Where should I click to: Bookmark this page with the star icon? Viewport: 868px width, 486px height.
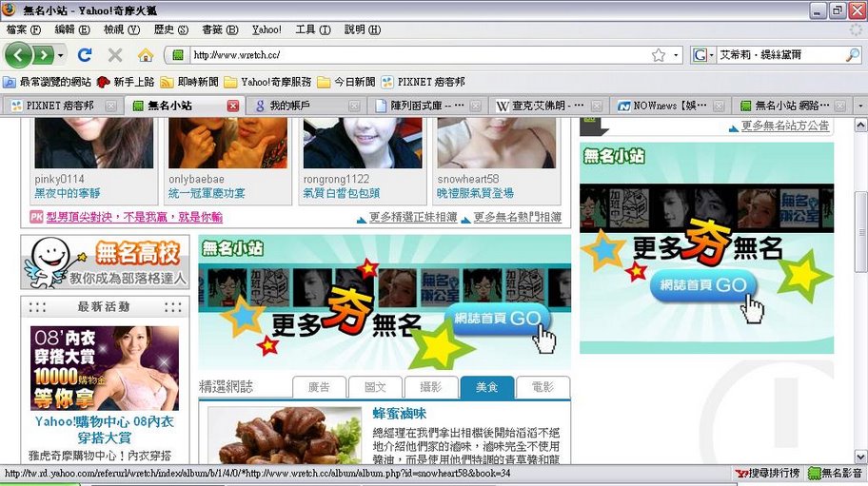point(659,55)
